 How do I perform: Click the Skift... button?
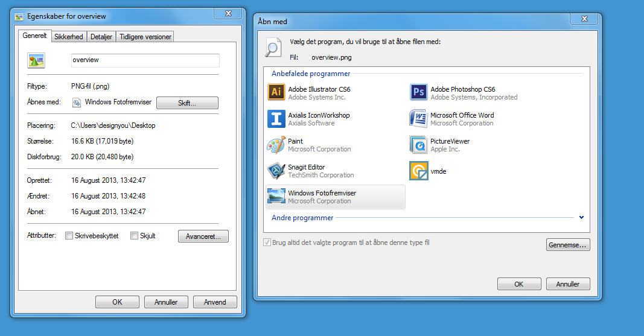187,103
